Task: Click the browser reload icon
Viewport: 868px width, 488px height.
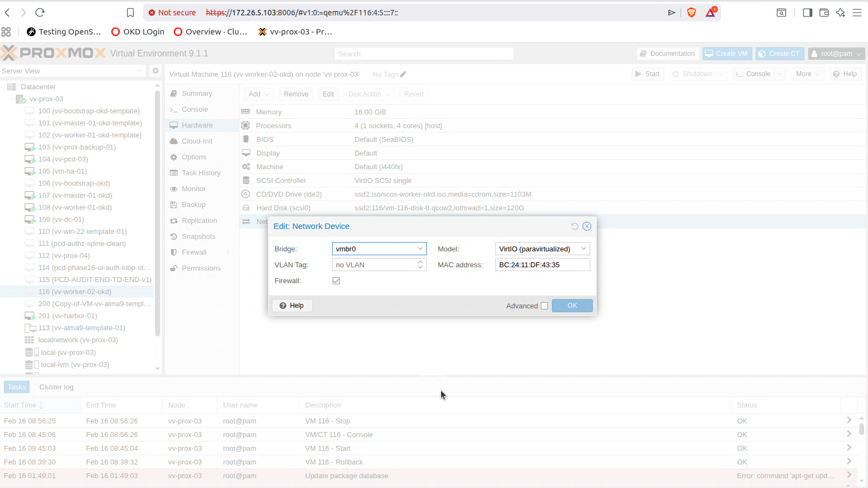Action: (x=40, y=13)
